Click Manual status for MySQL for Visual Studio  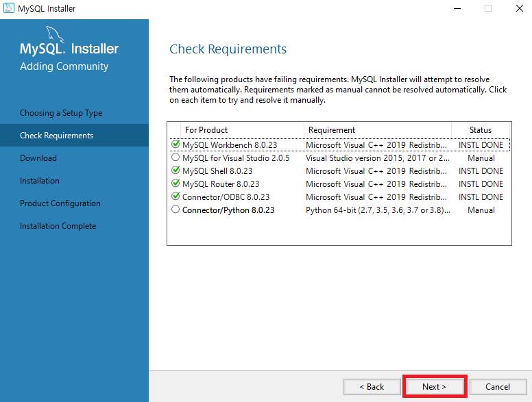click(x=481, y=158)
